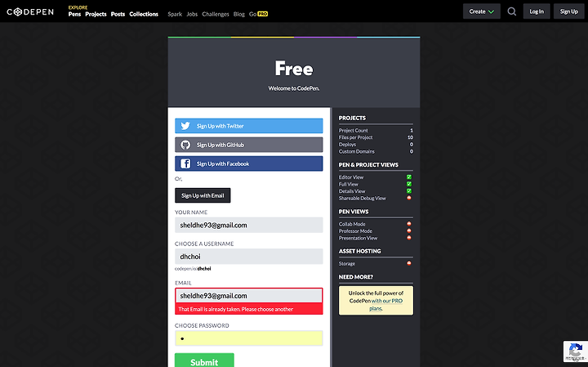Click the NEED MORE? heading
Viewport: 588px width, 367px height.
[x=356, y=277]
